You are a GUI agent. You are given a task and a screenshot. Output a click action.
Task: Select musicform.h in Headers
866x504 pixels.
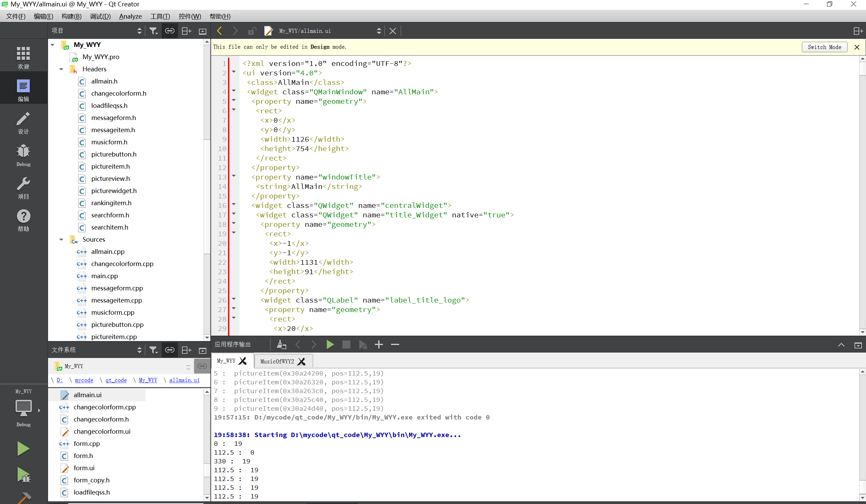click(x=109, y=142)
